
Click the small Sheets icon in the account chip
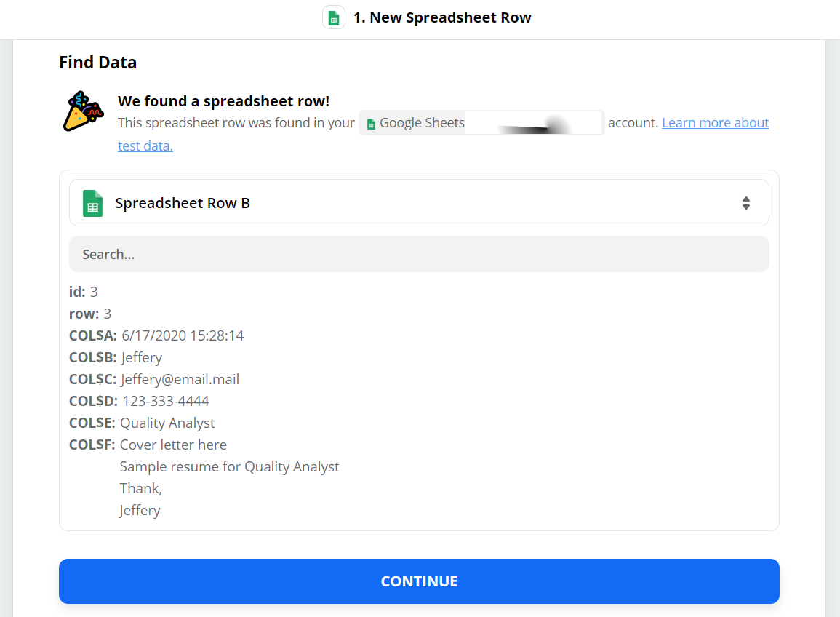371,124
